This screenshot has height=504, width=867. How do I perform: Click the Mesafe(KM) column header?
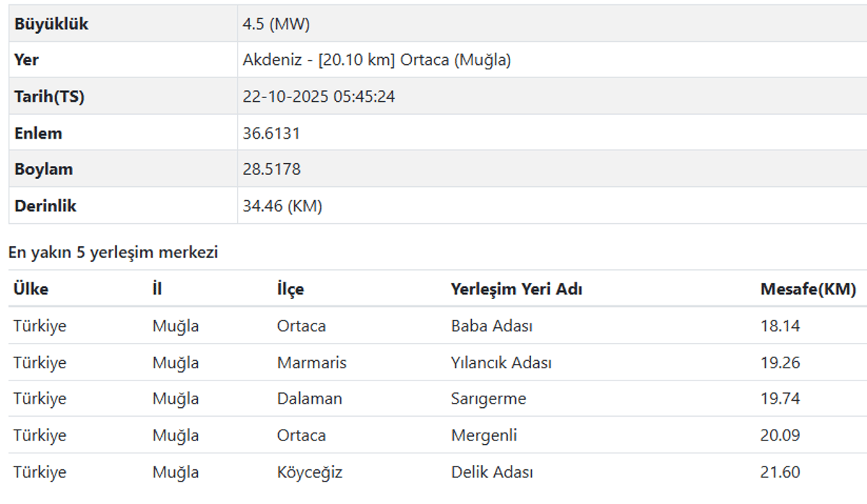[x=808, y=290]
